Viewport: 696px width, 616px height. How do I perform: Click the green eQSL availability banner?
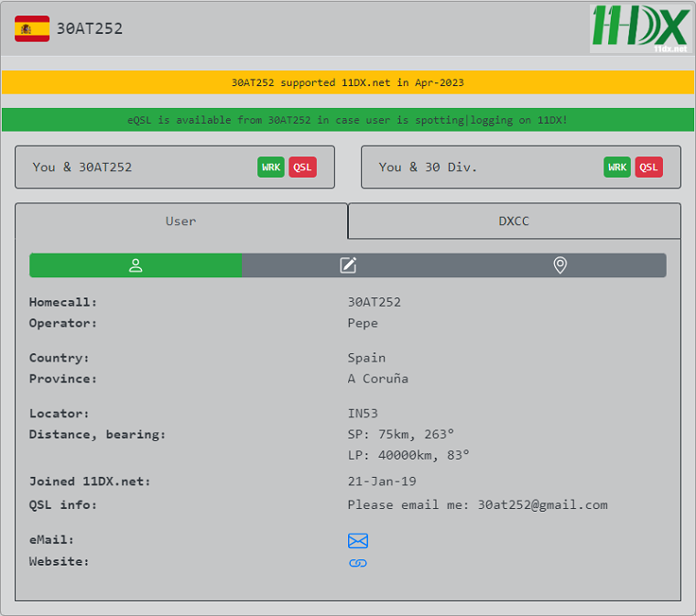pyautogui.click(x=347, y=120)
